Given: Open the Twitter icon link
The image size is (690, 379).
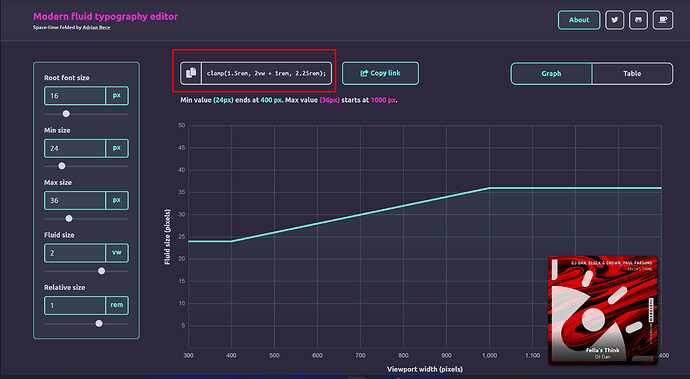Looking at the screenshot, I should [x=614, y=20].
